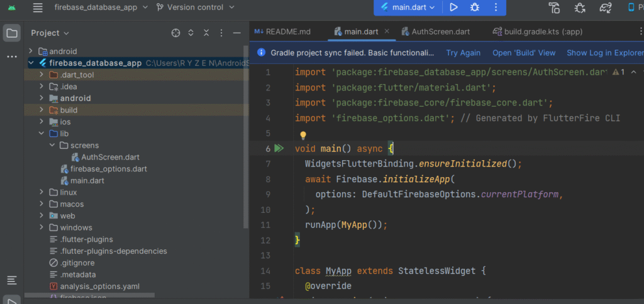
Task: Open firebase_options.dart in project tree
Action: click(108, 169)
